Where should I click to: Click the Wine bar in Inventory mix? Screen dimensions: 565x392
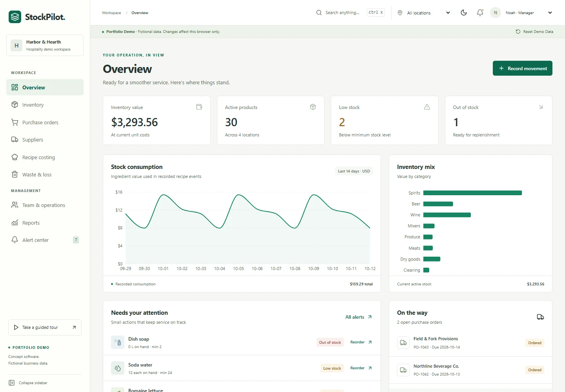447,215
